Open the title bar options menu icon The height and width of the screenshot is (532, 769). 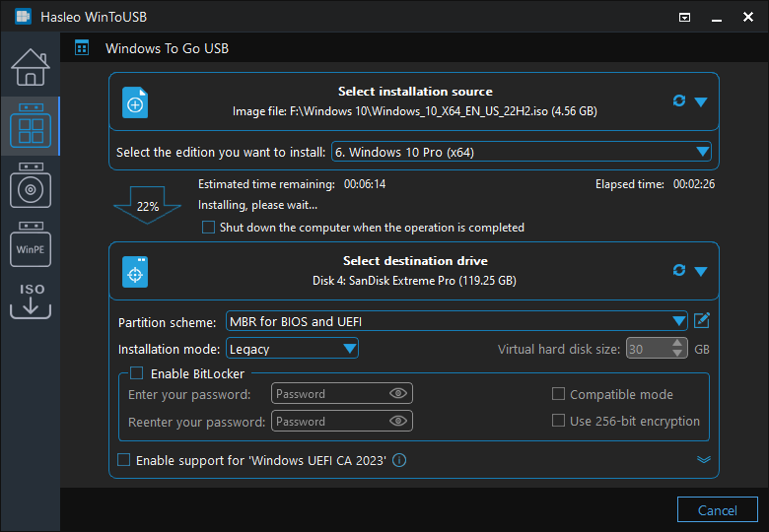(684, 18)
